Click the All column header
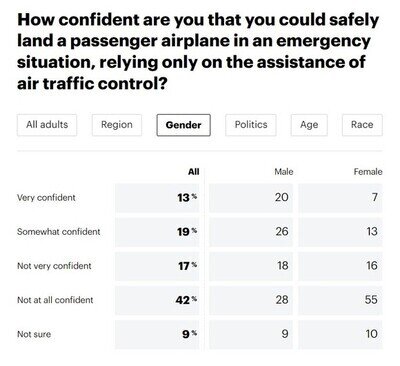The image size is (400, 366). (x=193, y=172)
